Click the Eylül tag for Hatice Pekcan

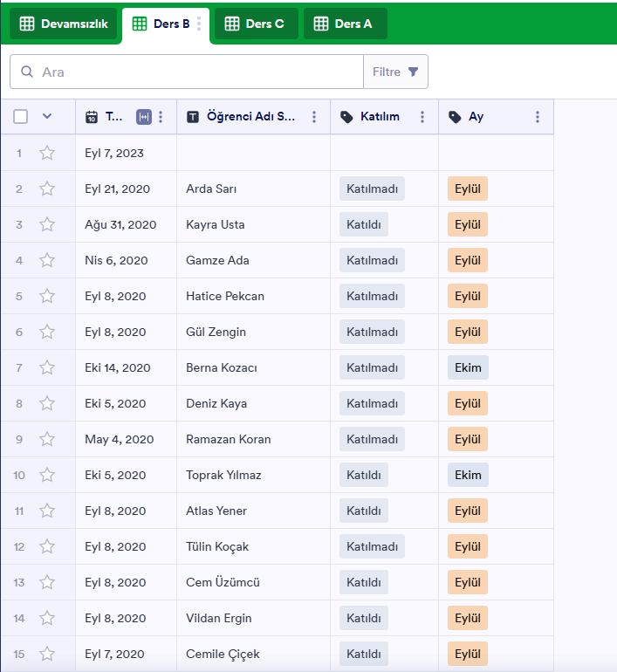(x=467, y=296)
